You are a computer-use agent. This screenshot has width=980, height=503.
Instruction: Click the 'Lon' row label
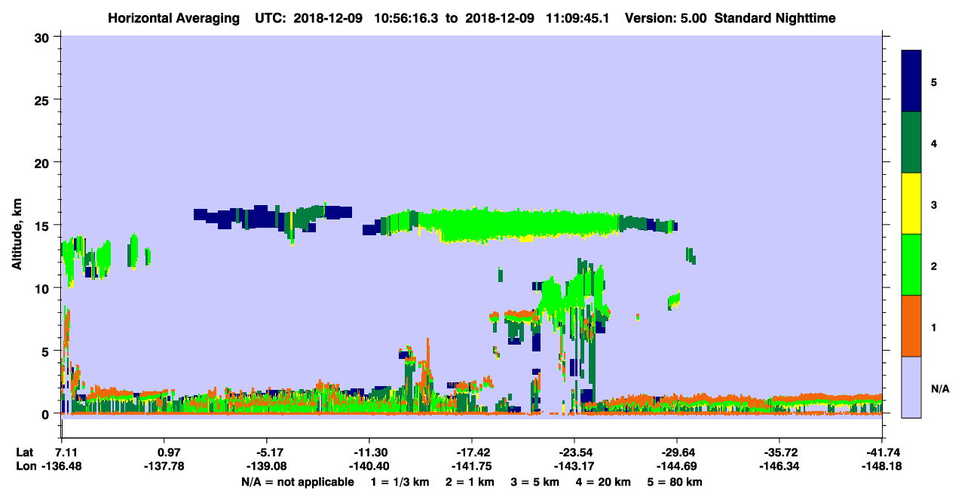point(25,467)
